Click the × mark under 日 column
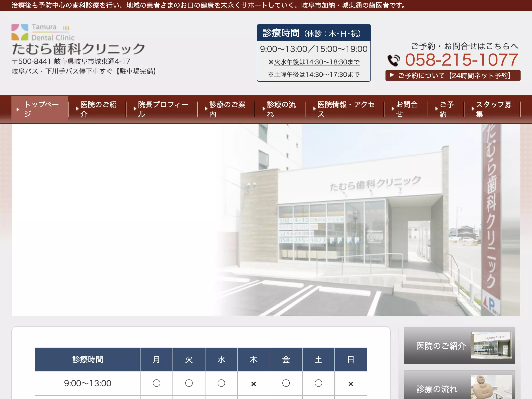This screenshot has height=399, width=532. click(351, 384)
